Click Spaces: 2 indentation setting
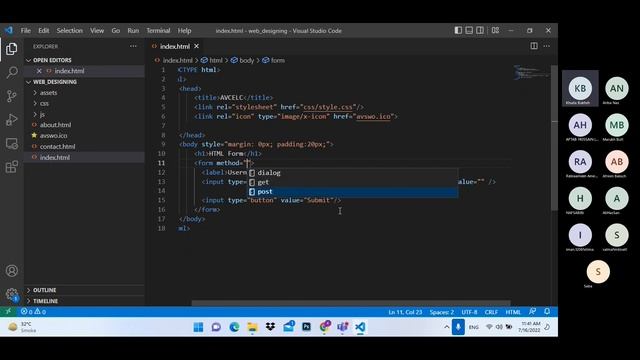This screenshot has height=360, width=640. (x=442, y=312)
